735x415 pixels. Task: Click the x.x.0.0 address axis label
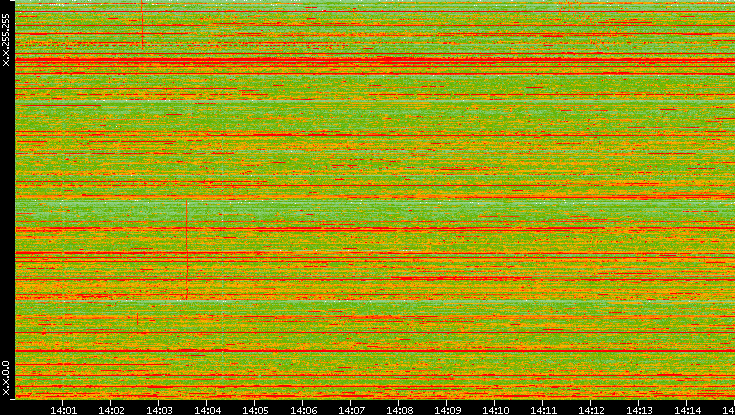pos(6,378)
